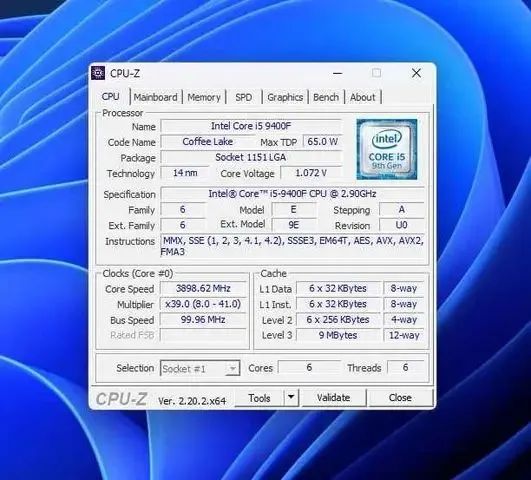
Task: Click the Bus Speed value '99.96 MHz'
Action: point(203,319)
